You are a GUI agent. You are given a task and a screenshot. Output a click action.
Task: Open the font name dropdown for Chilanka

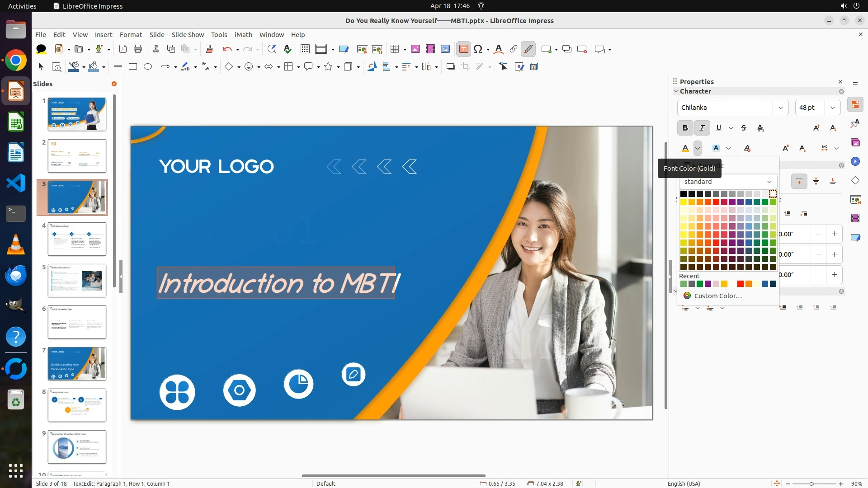780,108
